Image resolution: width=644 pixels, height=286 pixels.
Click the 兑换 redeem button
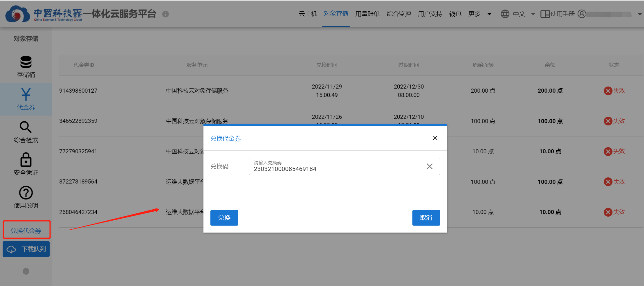click(x=224, y=218)
